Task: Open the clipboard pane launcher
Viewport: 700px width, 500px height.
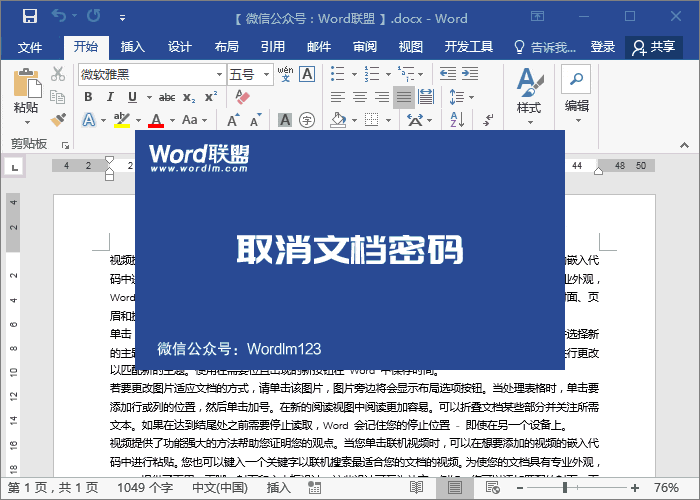Action: point(66,145)
